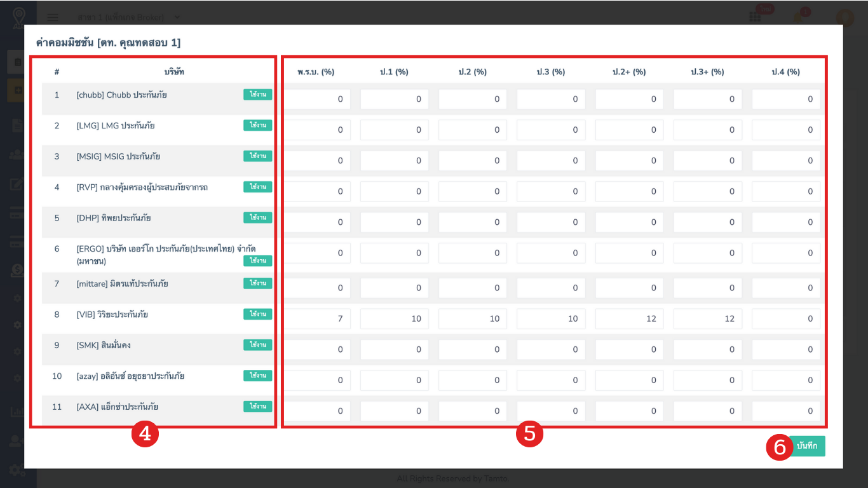This screenshot has width=868, height=488.
Task: Select the [AXA] แอ็กซ่าประกันภัย company name
Action: [x=117, y=406]
